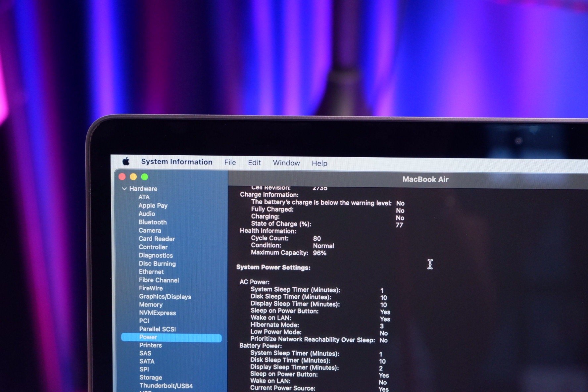Select the Hardware category heading
This screenshot has height=392, width=588.
point(143,189)
